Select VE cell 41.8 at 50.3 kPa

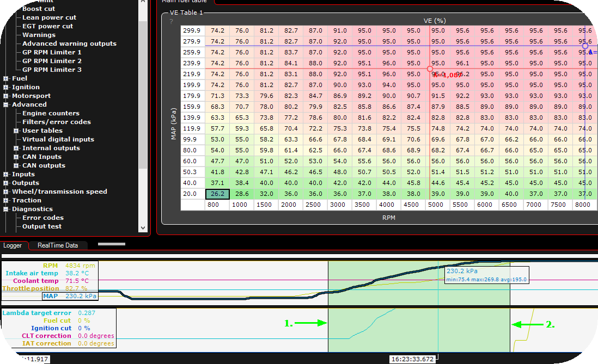tap(217, 172)
